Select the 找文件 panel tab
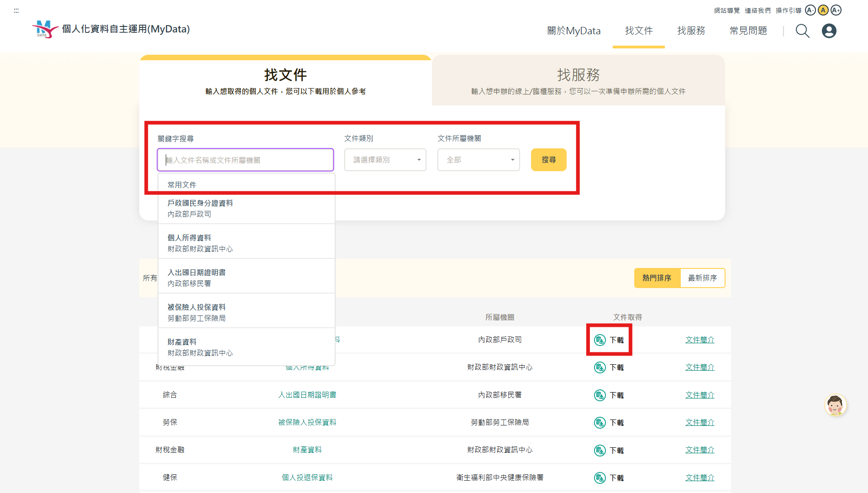The width and height of the screenshot is (868, 493). [x=285, y=80]
